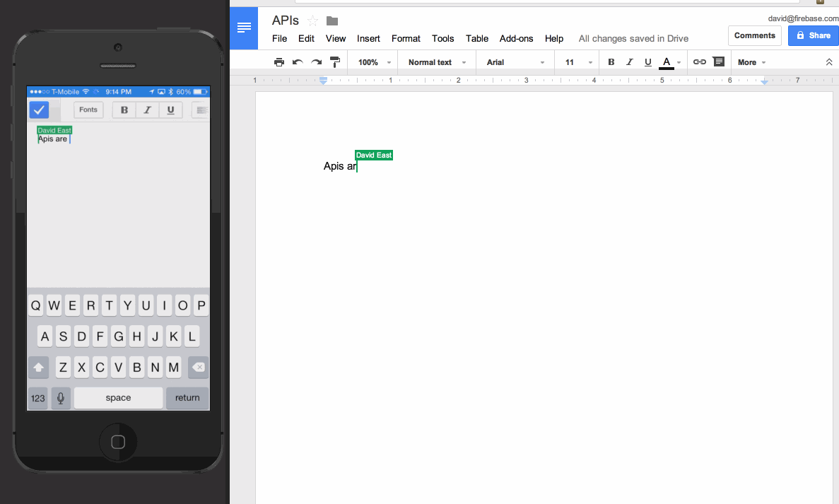Open the Normal text styles dropdown
839x504 pixels.
pyautogui.click(x=435, y=61)
